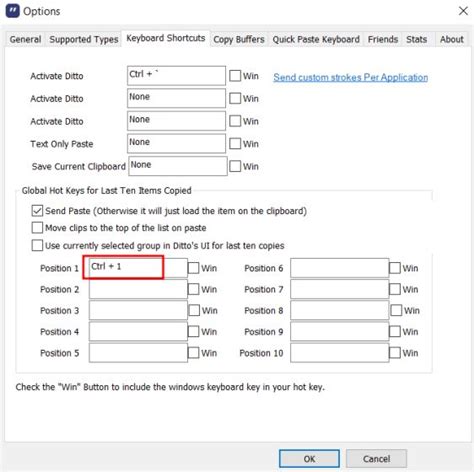
Task: Click the Ditto app icon in title bar
Action: click(x=13, y=11)
